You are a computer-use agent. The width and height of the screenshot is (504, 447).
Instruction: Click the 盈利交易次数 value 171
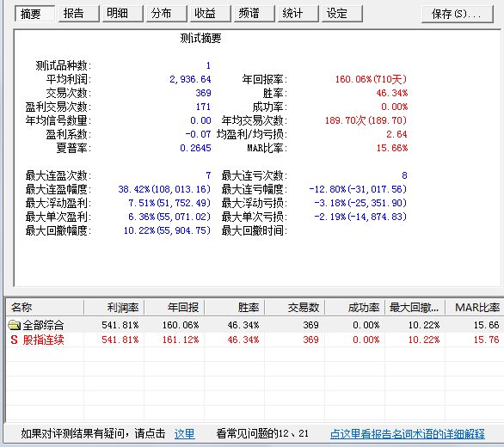(x=203, y=107)
